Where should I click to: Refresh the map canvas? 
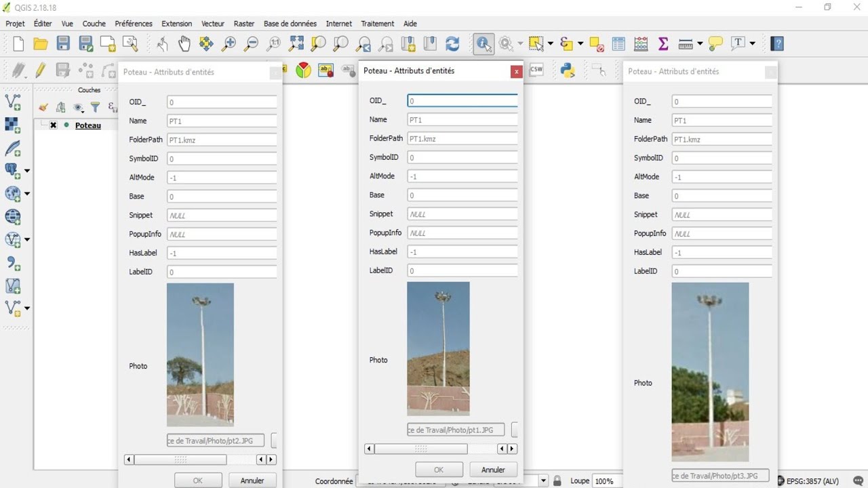pos(452,44)
